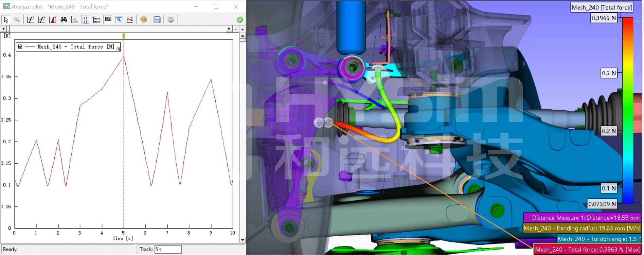Click the Mesh_240 Bending radius label
Screen dimensions: 644x255
click(x=582, y=229)
